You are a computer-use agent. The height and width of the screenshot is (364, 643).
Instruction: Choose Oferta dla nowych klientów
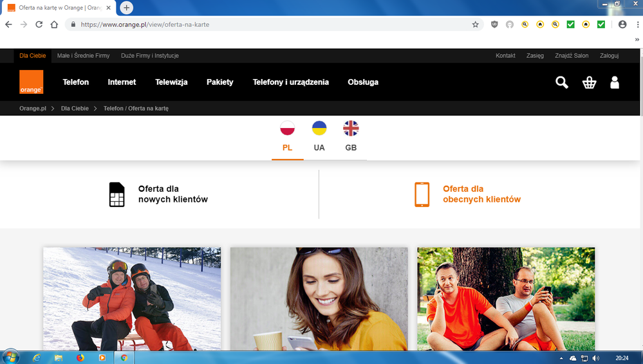[x=173, y=194]
